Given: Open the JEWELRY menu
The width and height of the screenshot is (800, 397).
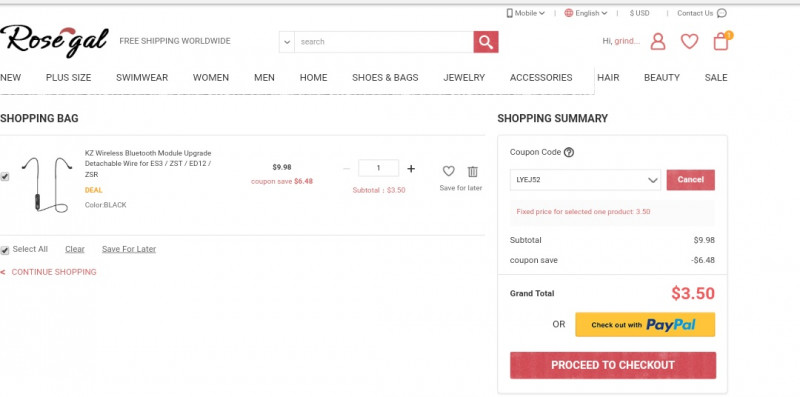Looking at the screenshot, I should tap(464, 78).
